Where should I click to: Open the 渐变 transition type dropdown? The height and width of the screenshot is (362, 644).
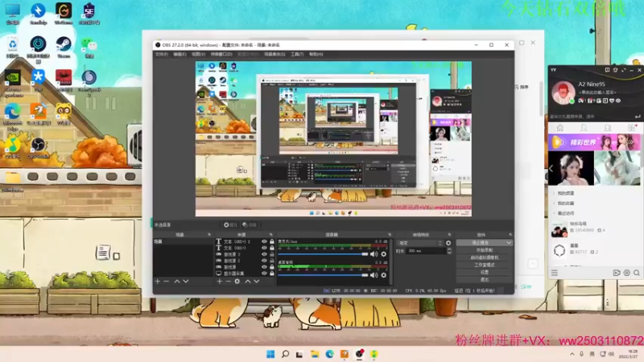click(x=419, y=243)
